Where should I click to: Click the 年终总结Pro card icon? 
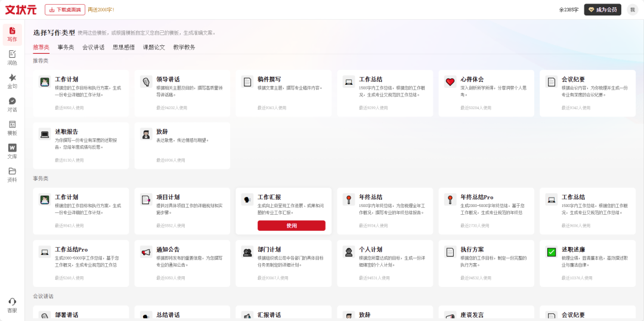click(450, 199)
